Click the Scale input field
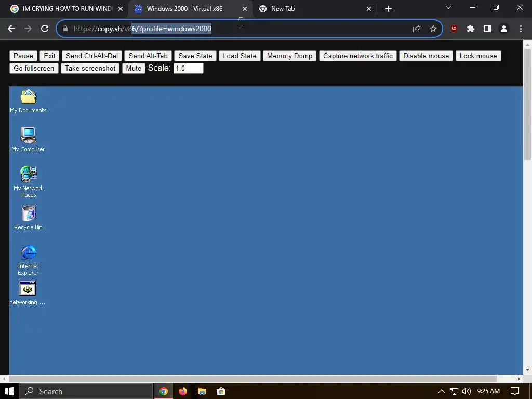 point(188,68)
